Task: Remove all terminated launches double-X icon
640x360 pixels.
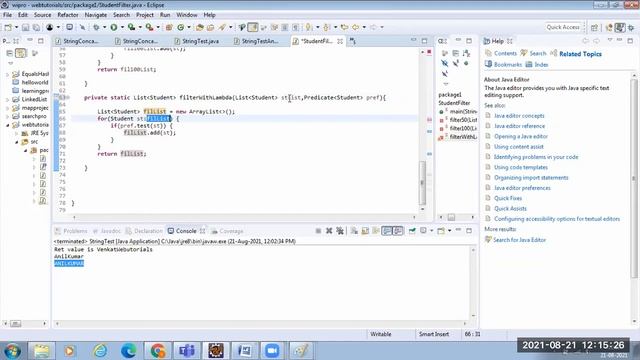Action: click(340, 231)
